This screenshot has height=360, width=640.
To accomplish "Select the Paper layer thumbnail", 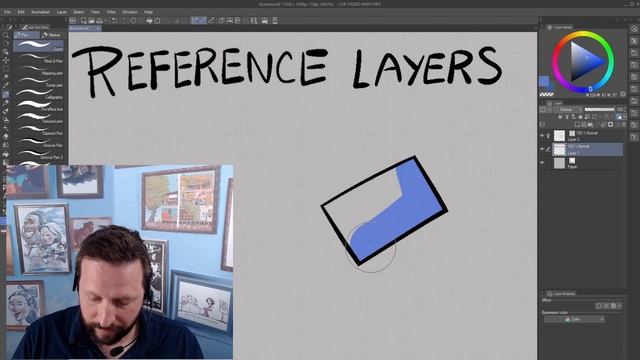I will point(559,163).
